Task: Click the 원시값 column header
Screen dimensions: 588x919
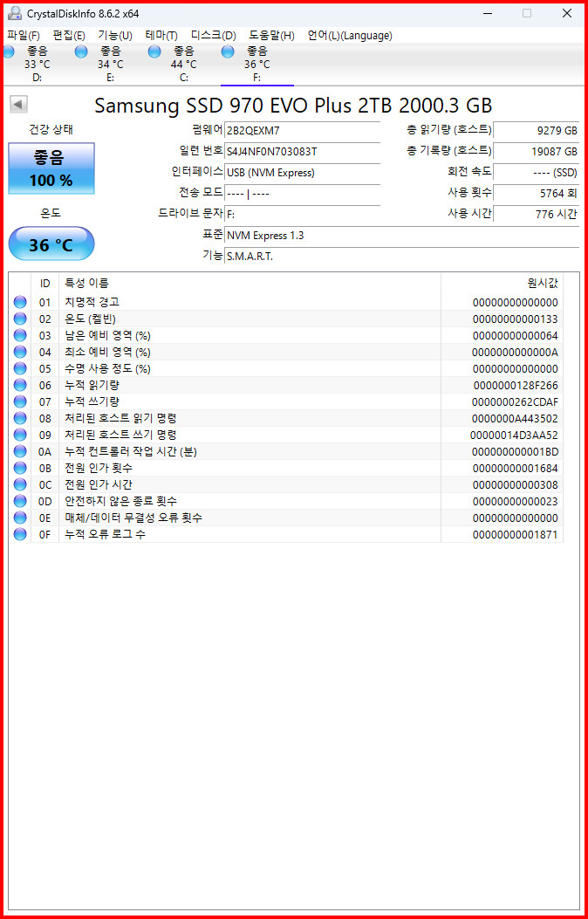Action: coord(502,284)
